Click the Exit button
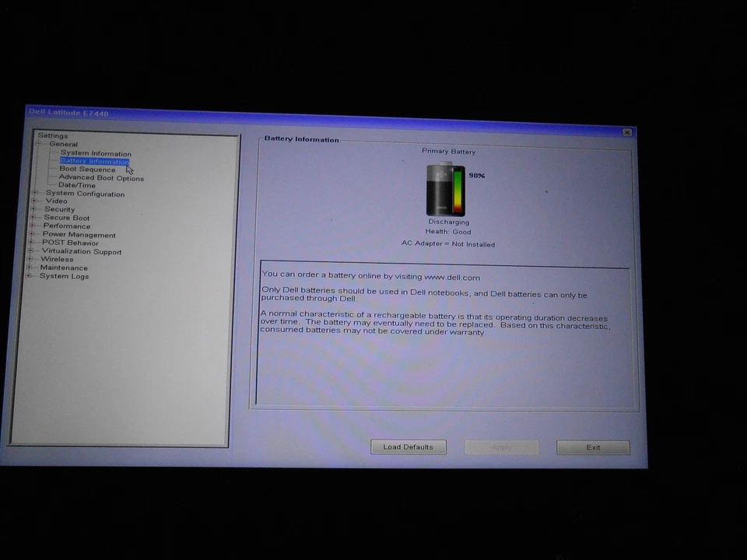Screen dimensions: 747x560 [x=593, y=448]
